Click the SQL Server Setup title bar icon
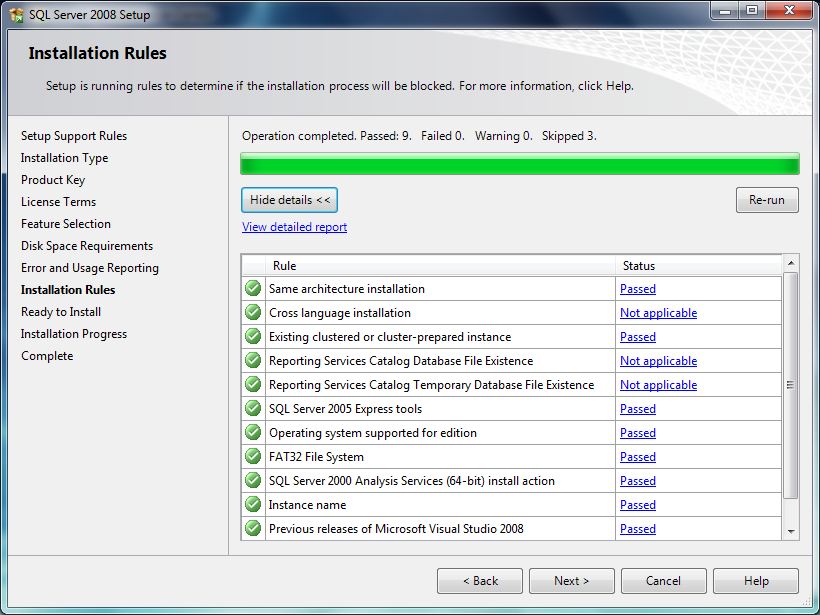Screen dimensions: 820x615 pyautogui.click(x=16, y=15)
